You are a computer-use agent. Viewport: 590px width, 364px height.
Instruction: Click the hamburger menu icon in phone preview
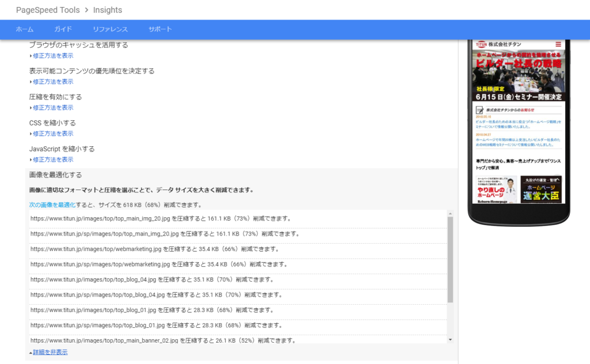[x=558, y=44]
